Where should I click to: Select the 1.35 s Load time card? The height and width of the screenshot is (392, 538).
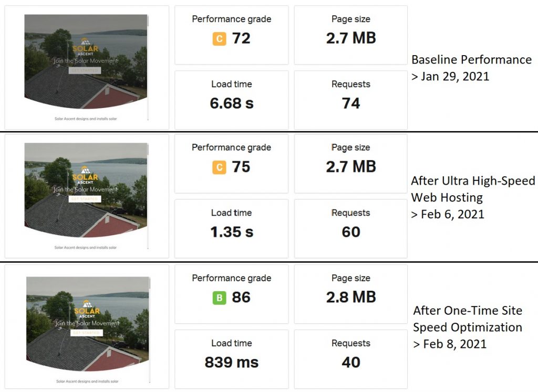click(232, 228)
